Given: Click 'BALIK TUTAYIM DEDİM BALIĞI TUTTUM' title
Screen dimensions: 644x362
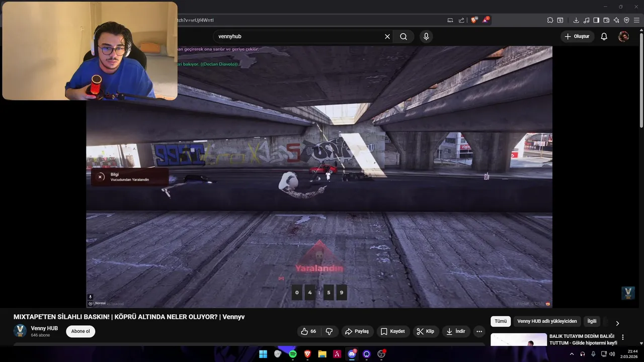Looking at the screenshot, I should [x=583, y=339].
